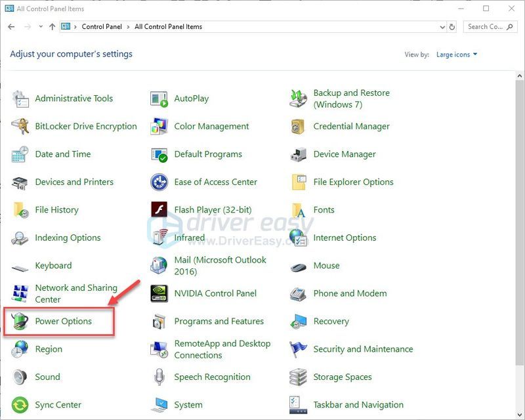The height and width of the screenshot is (420, 525).
Task: Click the Sound speaker icon
Action: coord(20,377)
